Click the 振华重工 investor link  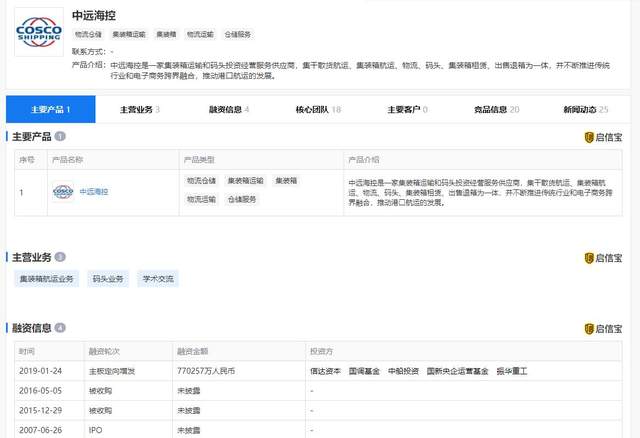click(513, 371)
